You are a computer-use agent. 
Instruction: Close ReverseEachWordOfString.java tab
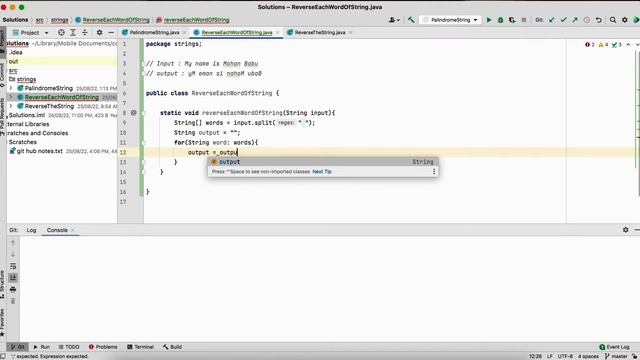278,32
